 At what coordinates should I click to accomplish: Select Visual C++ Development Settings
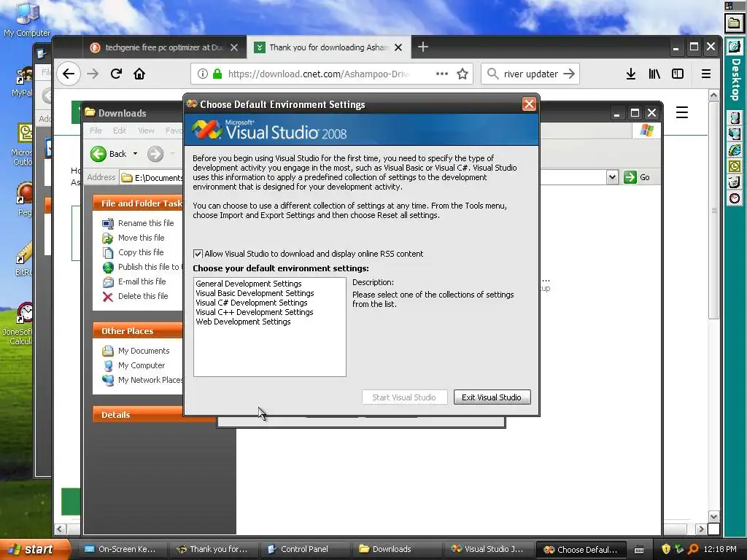coord(254,312)
